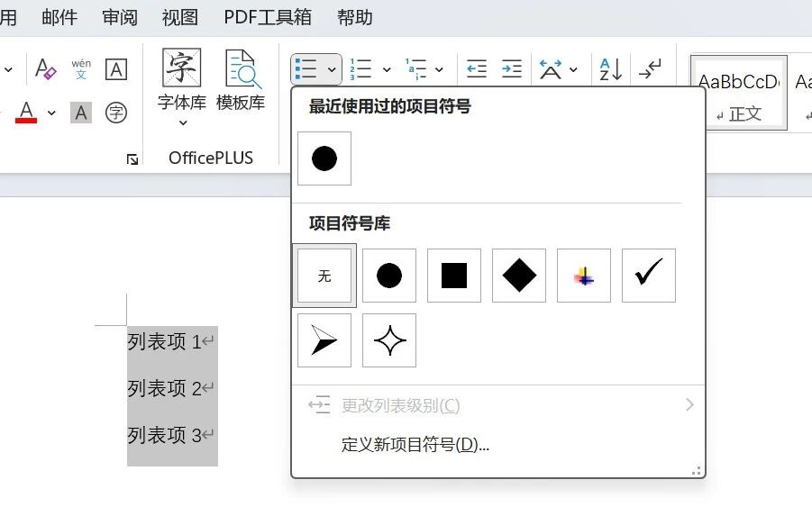Expand the numbered list dropdown arrow
Image resolution: width=812 pixels, height=516 pixels.
coord(386,69)
